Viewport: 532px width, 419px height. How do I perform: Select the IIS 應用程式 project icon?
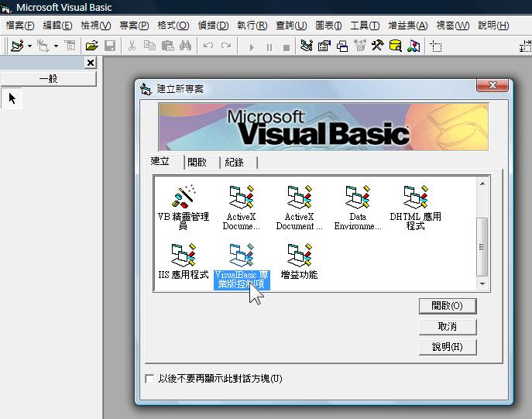[184, 261]
